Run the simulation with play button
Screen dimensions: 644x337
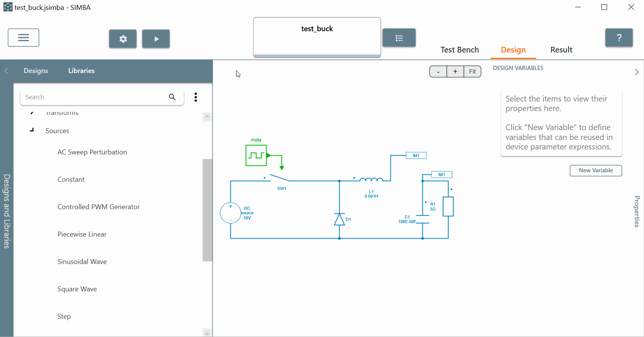[x=156, y=39]
